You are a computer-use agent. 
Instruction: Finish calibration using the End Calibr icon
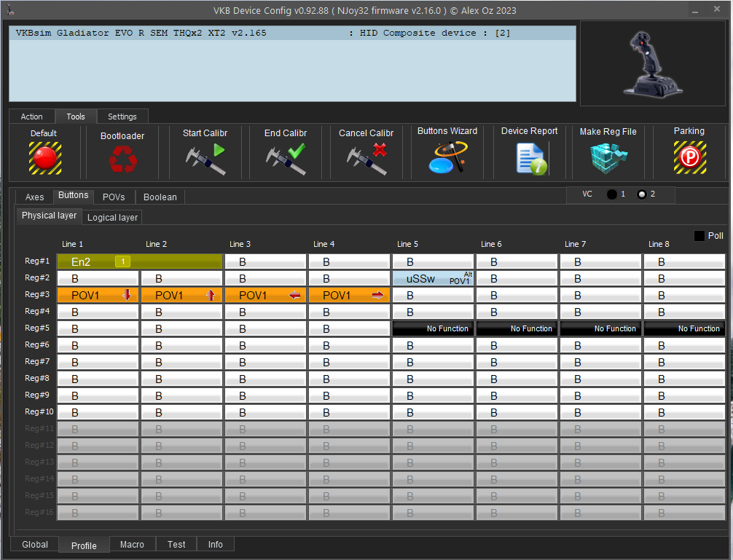tap(285, 159)
